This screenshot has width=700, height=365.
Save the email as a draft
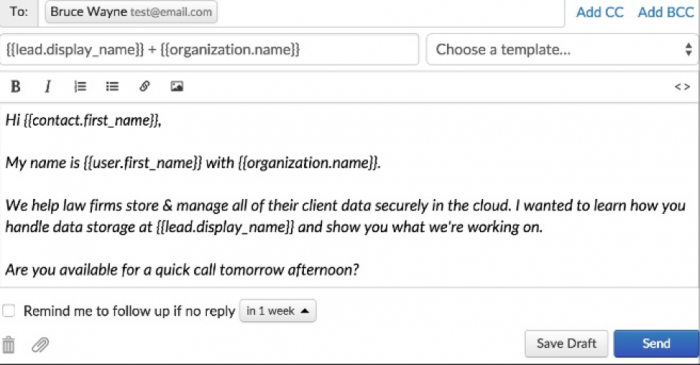point(566,344)
